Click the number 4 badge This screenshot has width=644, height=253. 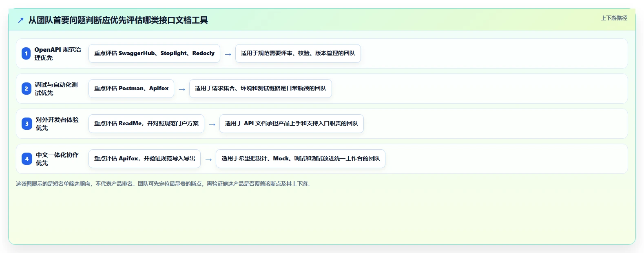(x=27, y=159)
